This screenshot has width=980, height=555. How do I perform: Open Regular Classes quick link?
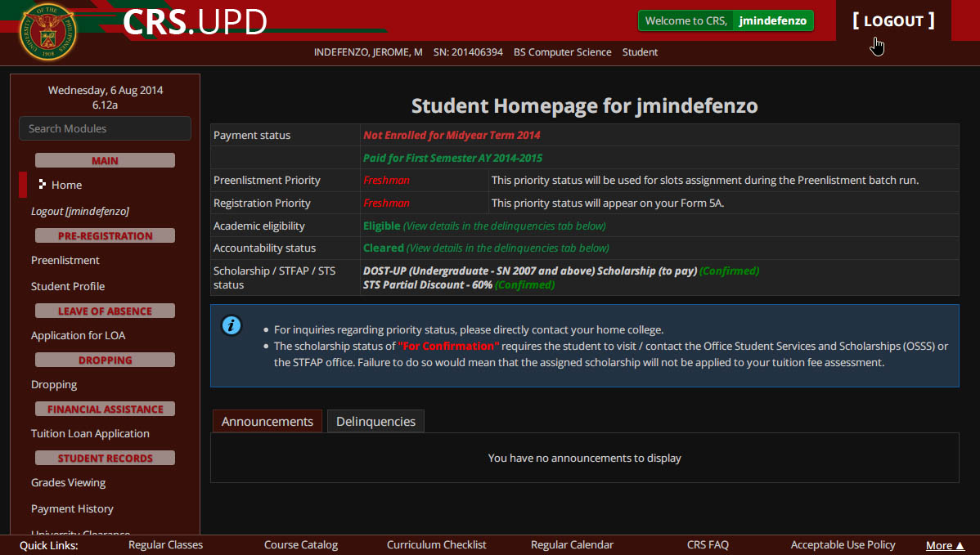point(165,545)
